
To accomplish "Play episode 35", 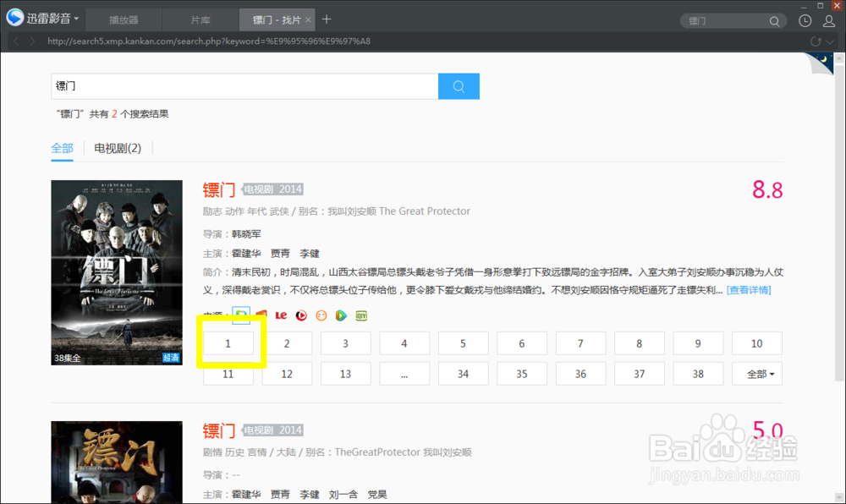I will (x=522, y=374).
